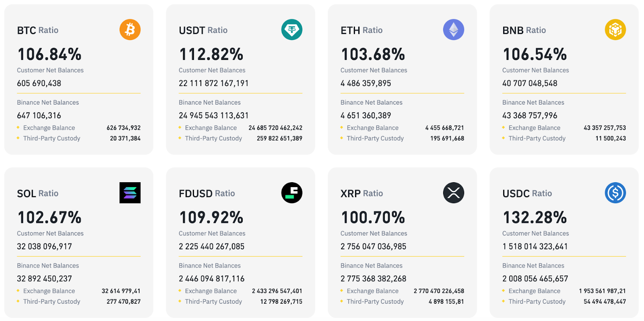The image size is (644, 321).
Task: Click the orange Bitcoin logo icon
Action: point(130,30)
